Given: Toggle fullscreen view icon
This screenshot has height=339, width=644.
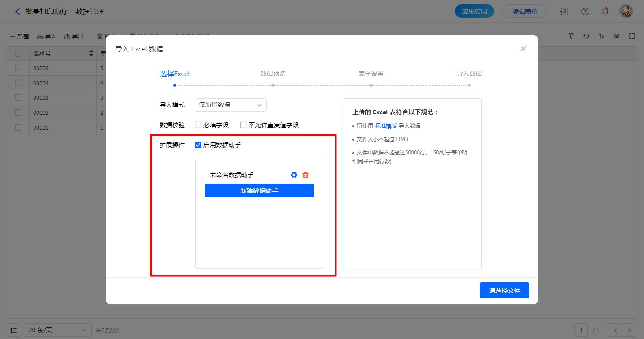Looking at the screenshot, I should click(632, 36).
